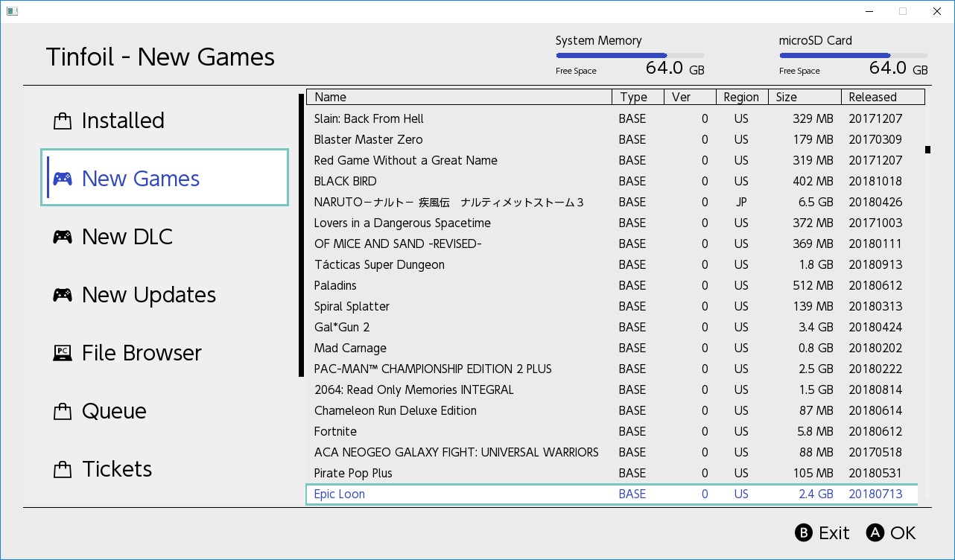Select Gal*Gun 2 entry

click(612, 327)
